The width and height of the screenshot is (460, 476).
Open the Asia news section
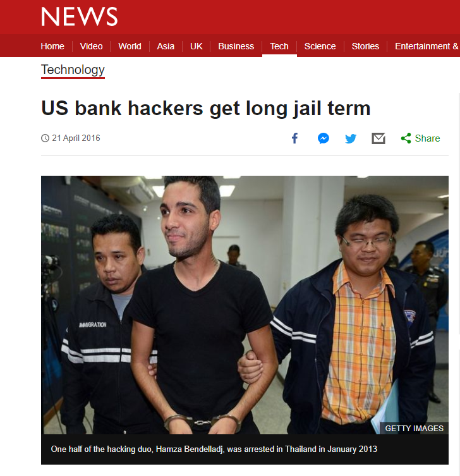pyautogui.click(x=166, y=46)
